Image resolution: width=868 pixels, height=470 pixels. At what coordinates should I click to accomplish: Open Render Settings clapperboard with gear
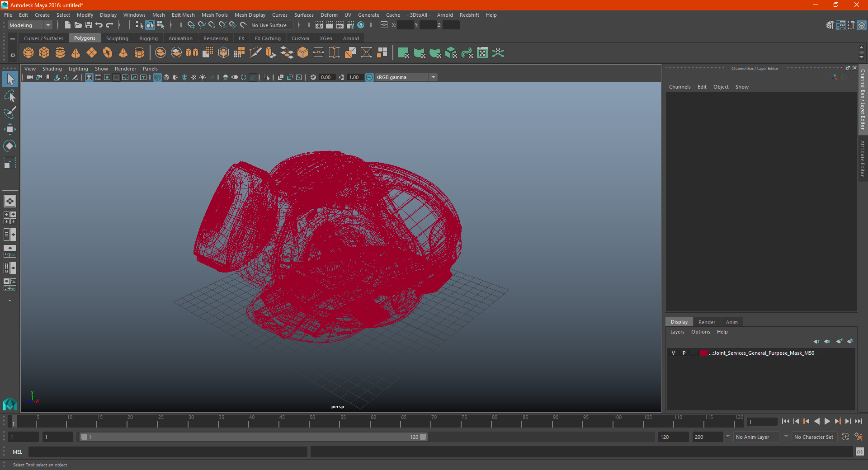(x=350, y=25)
